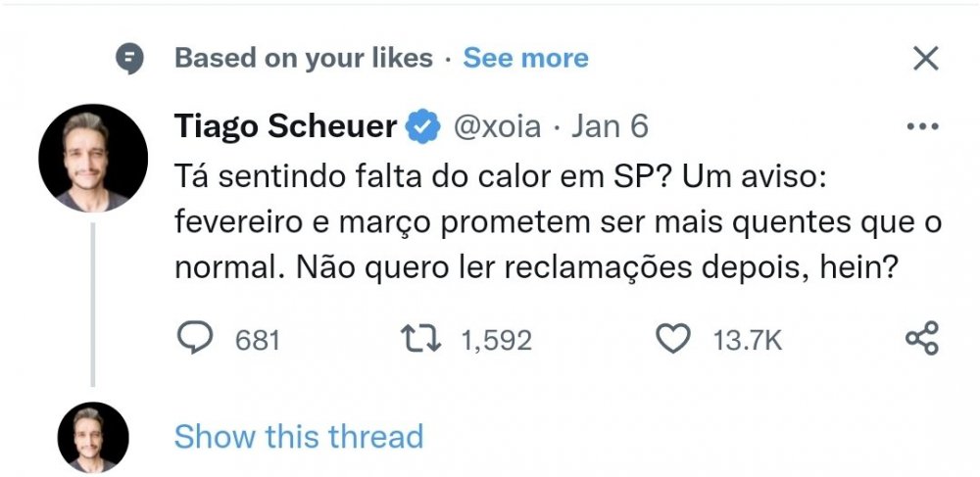This screenshot has width=980, height=477.
Task: Like the tweet with the heart icon
Action: click(673, 339)
